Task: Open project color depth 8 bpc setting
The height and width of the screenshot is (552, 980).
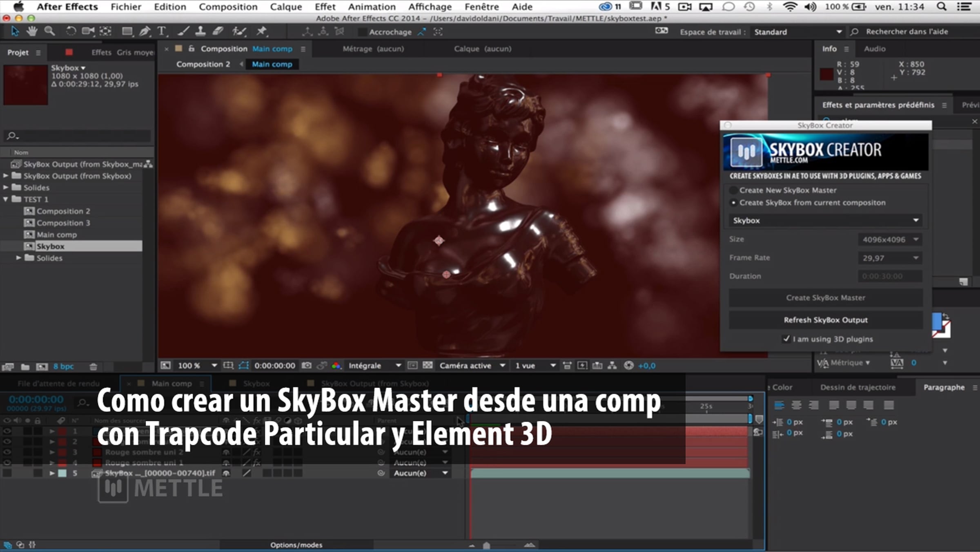Action: tap(63, 367)
